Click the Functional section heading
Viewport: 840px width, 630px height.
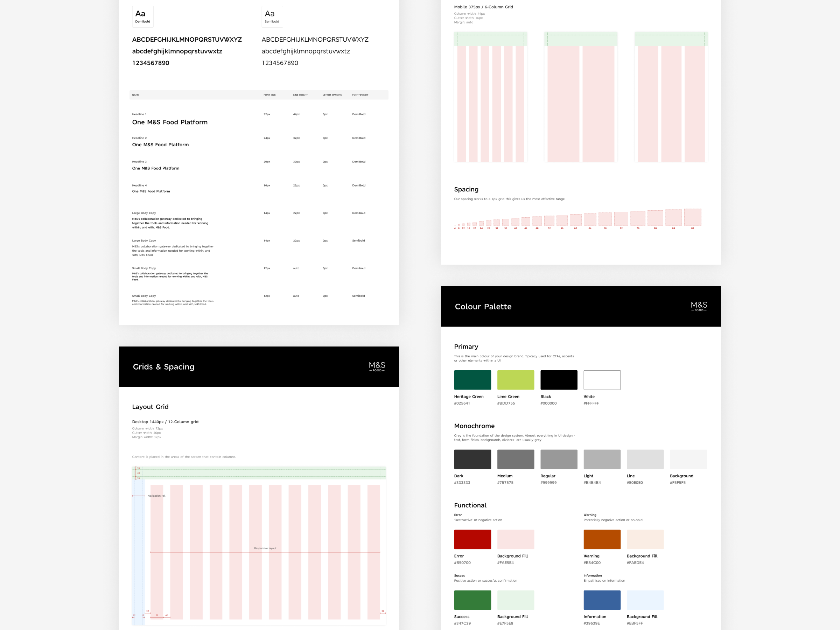470,505
